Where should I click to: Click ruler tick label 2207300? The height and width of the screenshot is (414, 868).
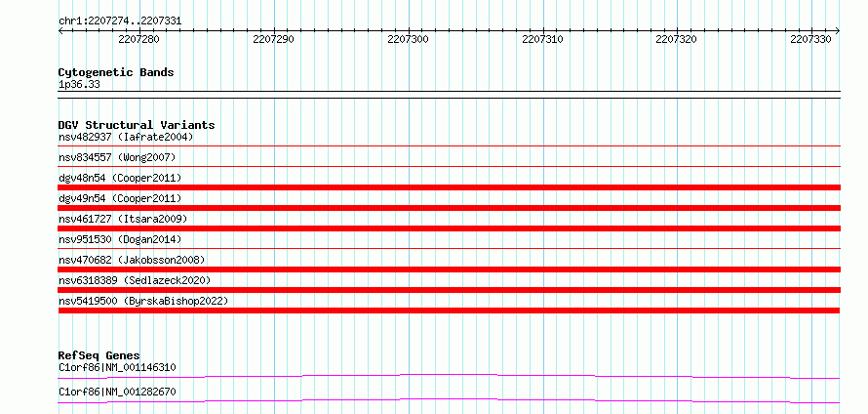[408, 39]
